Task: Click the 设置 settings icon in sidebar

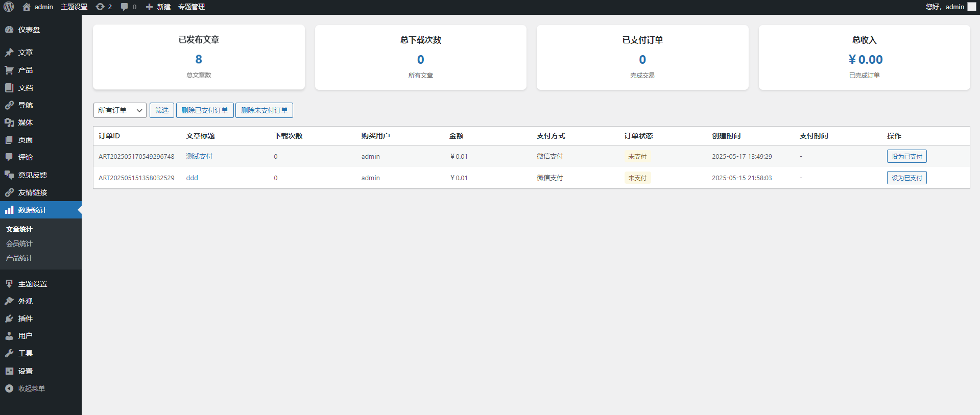Action: [x=9, y=371]
